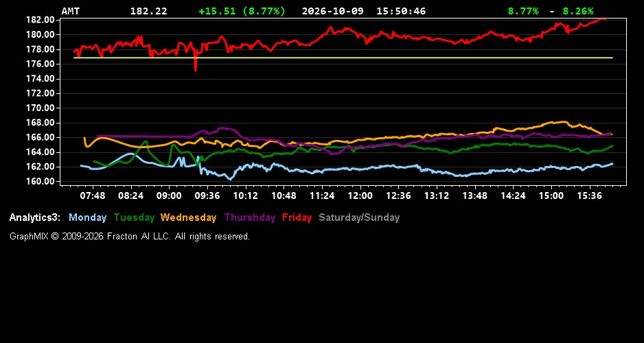Click the 15:50:46 timestamp
644x343 pixels.
401,11
